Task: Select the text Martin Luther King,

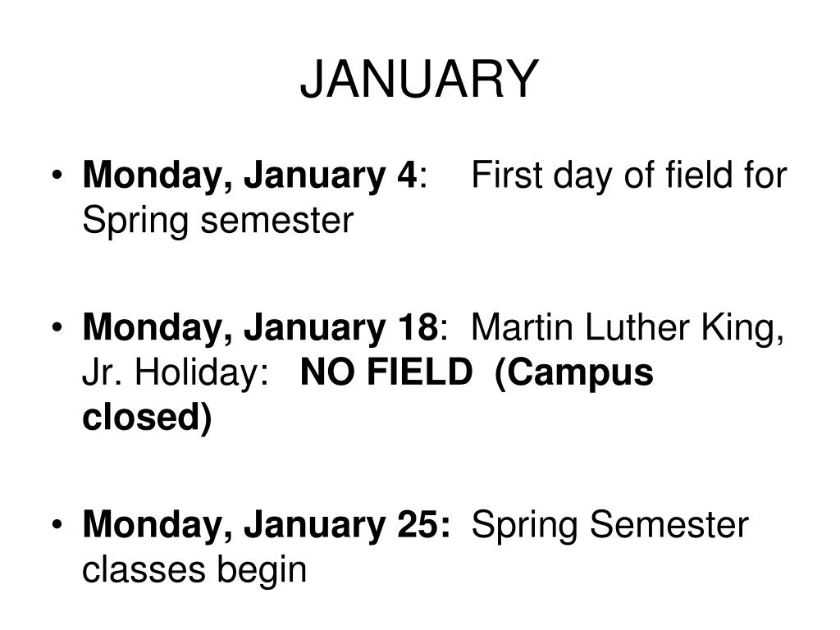Action: 628,328
